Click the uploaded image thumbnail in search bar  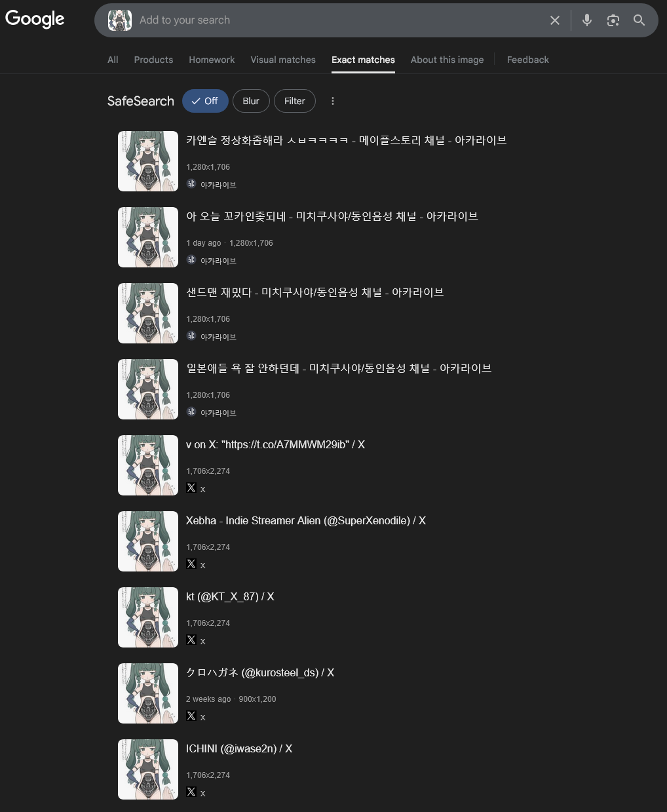point(120,20)
